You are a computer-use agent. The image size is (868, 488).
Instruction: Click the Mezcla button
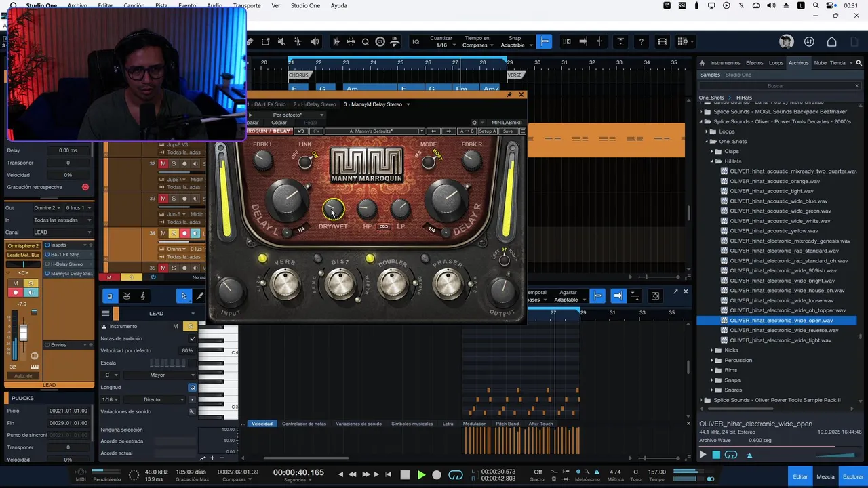pyautogui.click(x=825, y=476)
